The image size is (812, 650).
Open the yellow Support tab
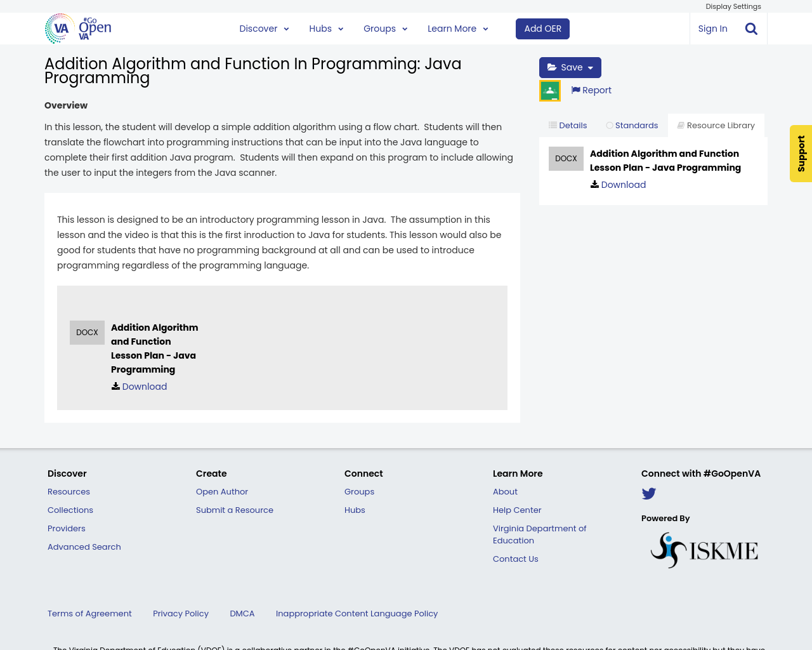[801, 154]
